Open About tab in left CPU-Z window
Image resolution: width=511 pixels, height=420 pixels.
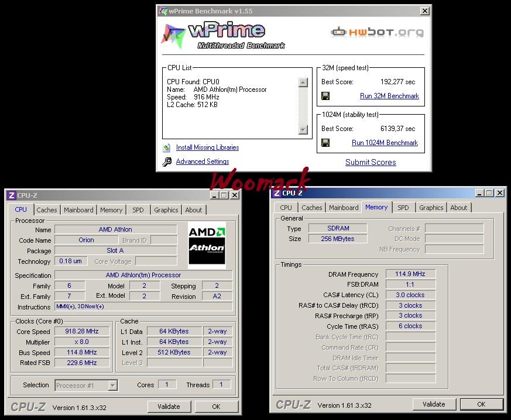click(x=194, y=210)
